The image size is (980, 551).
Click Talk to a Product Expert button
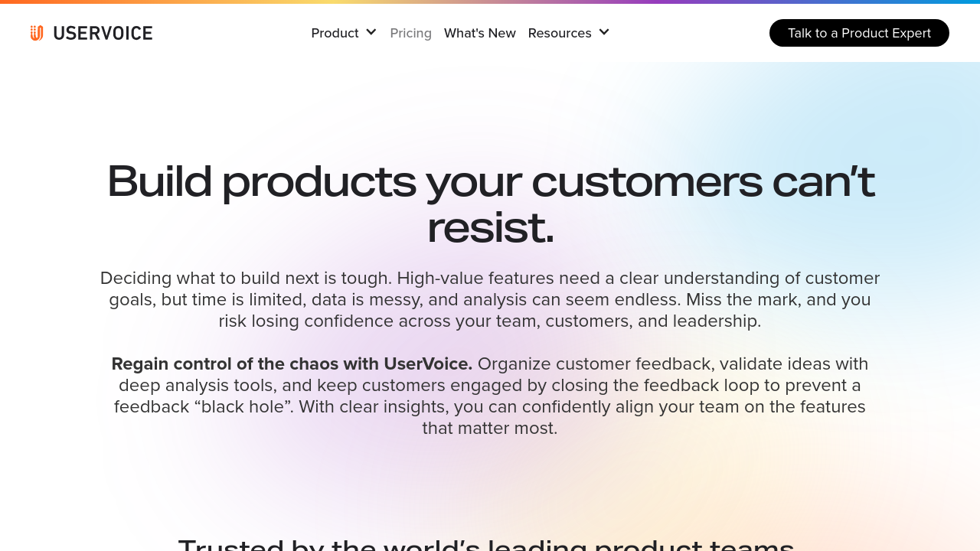point(859,33)
